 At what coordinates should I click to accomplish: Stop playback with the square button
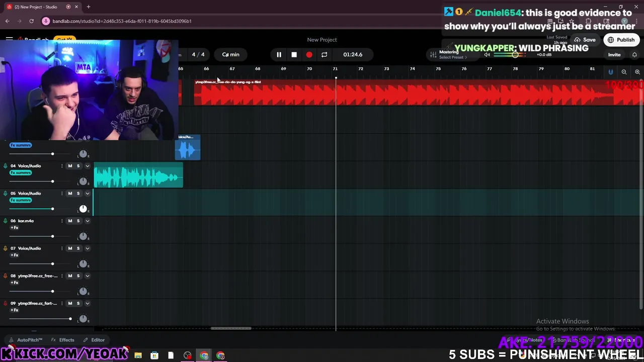coord(294,54)
